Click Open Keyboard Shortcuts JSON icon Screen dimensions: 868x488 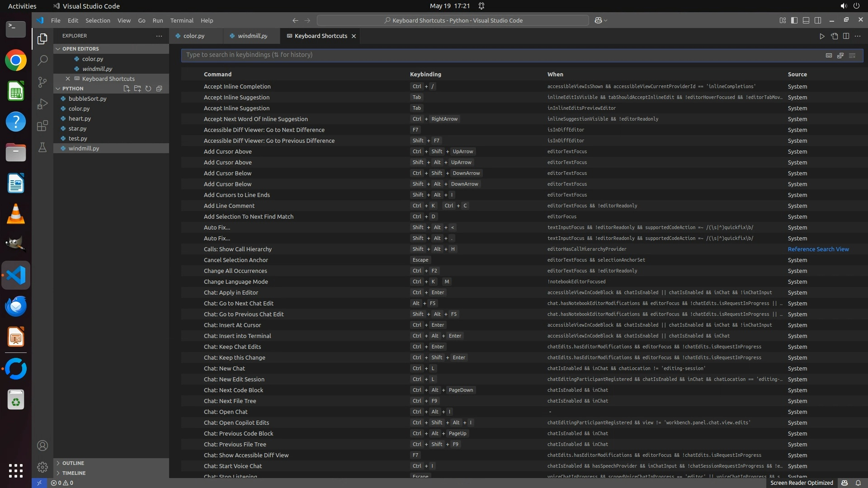click(x=834, y=36)
